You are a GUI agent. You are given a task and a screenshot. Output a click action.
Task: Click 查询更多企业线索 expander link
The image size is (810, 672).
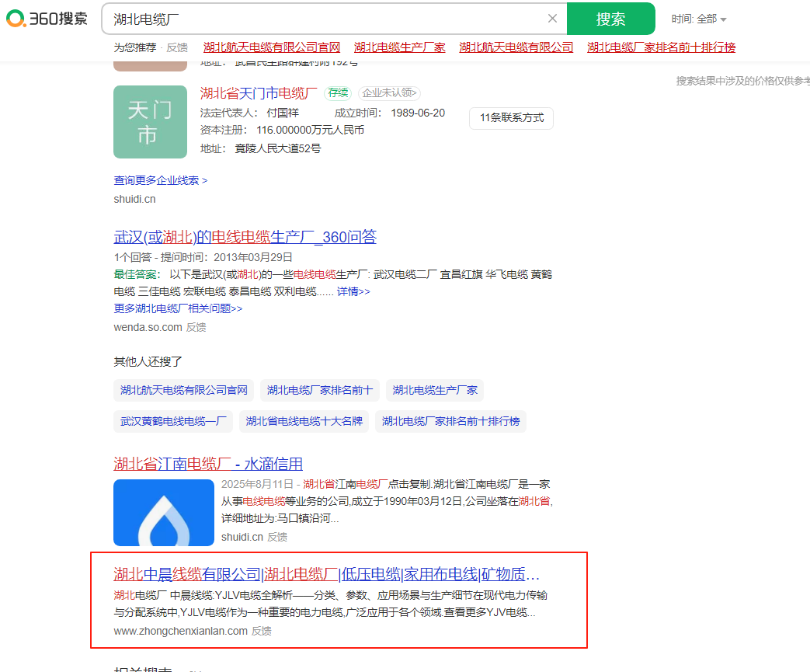pos(161,180)
